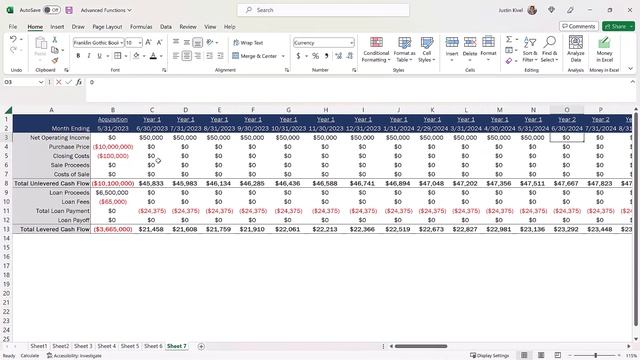
Task: Open the Sheet 5 worksheet tab
Action: [130, 346]
